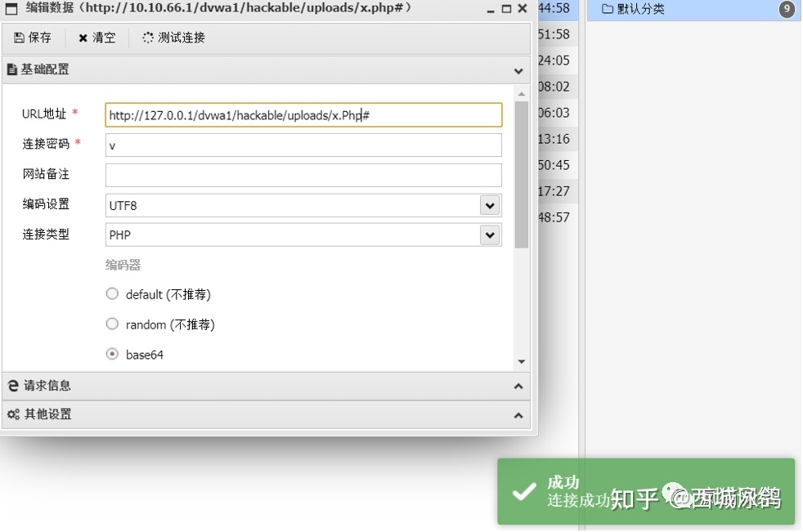This screenshot has width=803, height=532.
Task: Click the background list row ending 06:03
Action: 558,113
